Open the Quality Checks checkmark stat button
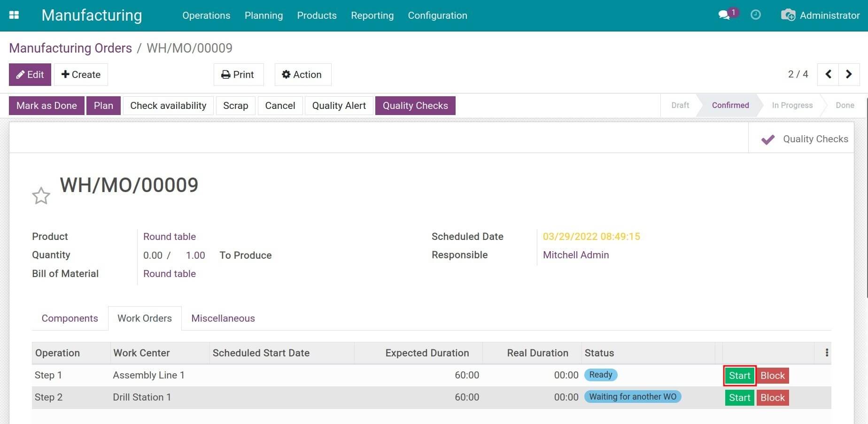The image size is (868, 424). 805,139
